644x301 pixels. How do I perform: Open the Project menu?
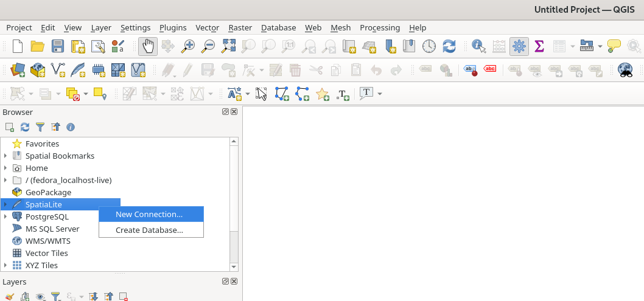(x=19, y=27)
